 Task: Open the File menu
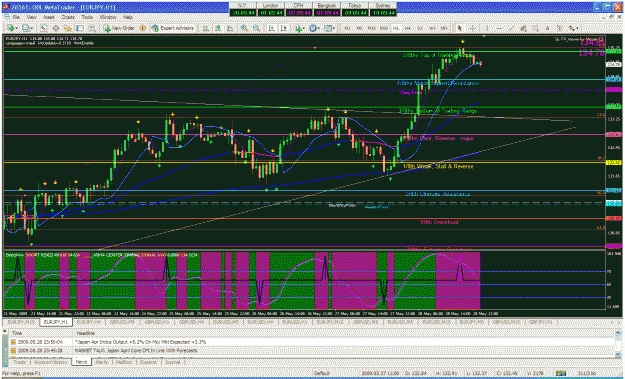pyautogui.click(x=16, y=18)
